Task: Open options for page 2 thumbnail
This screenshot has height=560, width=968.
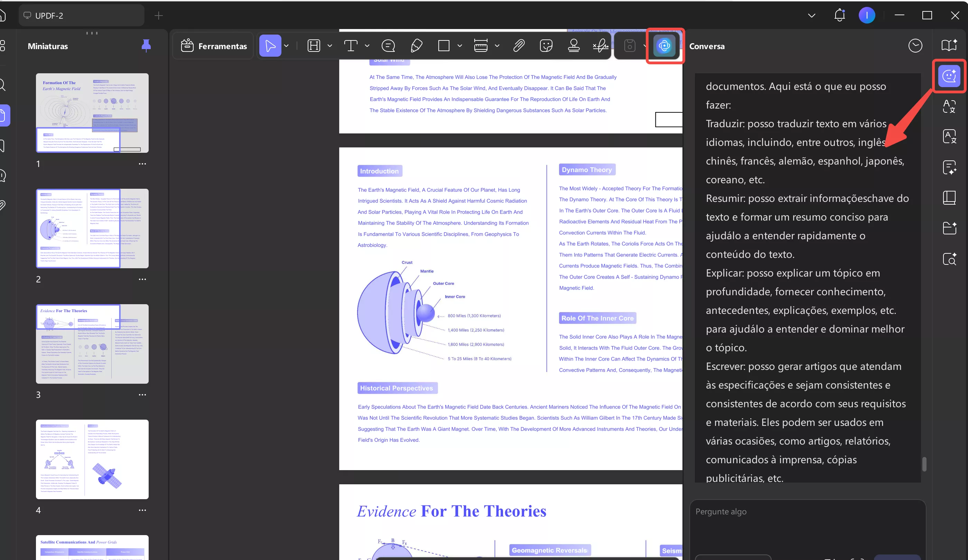Action: click(142, 279)
